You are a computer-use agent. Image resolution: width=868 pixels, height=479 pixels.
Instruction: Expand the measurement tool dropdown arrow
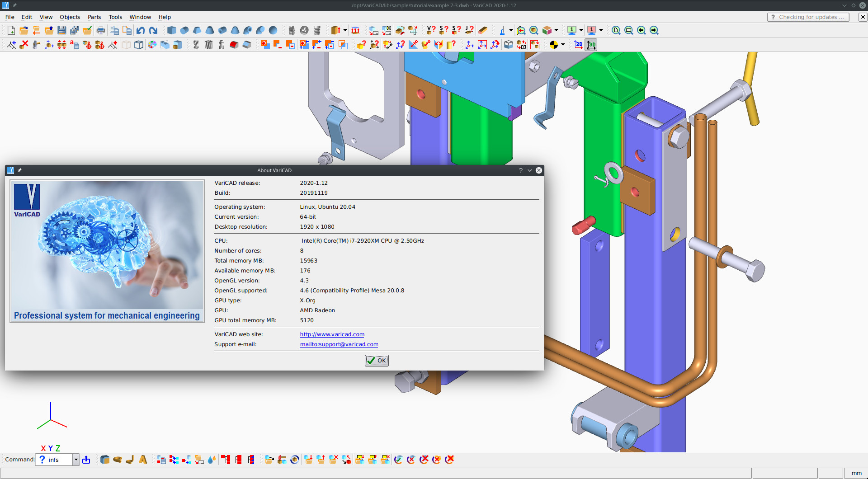pos(511,30)
